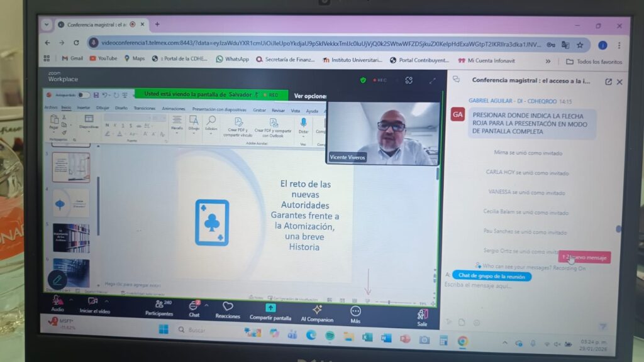Click the chat message input field
This screenshot has height=362, width=644.
[x=503, y=285]
